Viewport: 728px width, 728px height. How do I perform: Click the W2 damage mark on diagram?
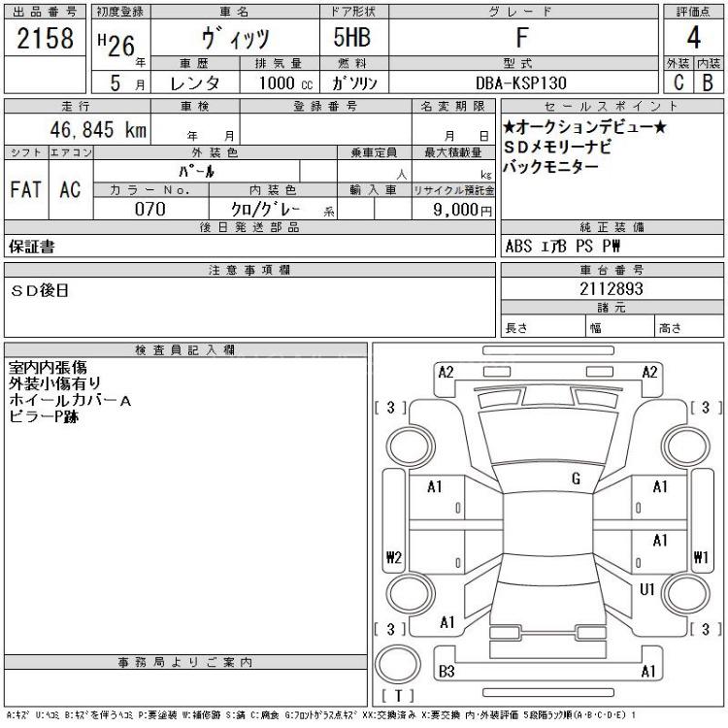click(393, 557)
